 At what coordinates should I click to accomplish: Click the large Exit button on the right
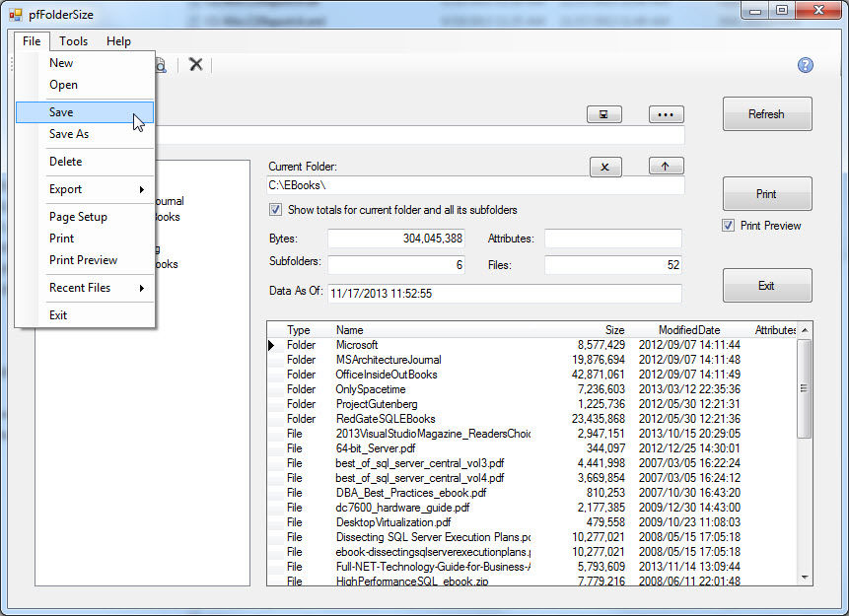767,285
